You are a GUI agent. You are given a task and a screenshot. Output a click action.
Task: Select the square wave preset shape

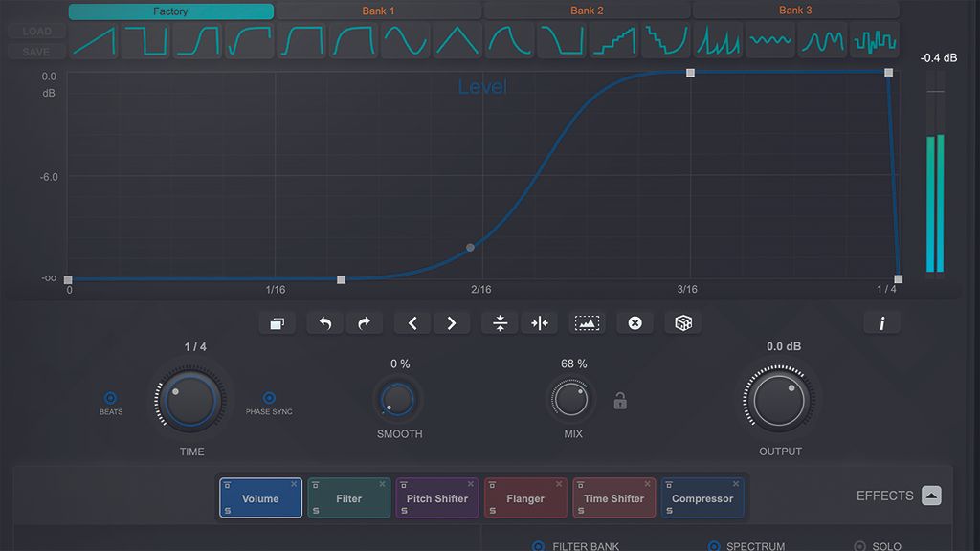coord(145,40)
